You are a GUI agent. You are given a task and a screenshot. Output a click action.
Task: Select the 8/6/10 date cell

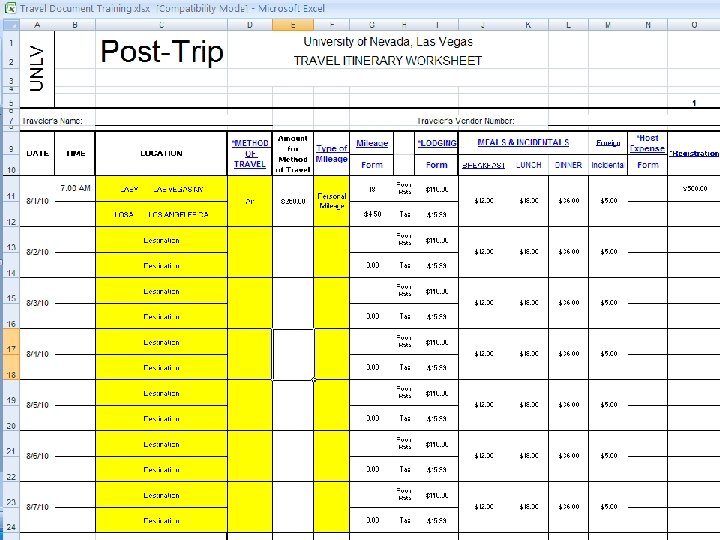coord(38,456)
